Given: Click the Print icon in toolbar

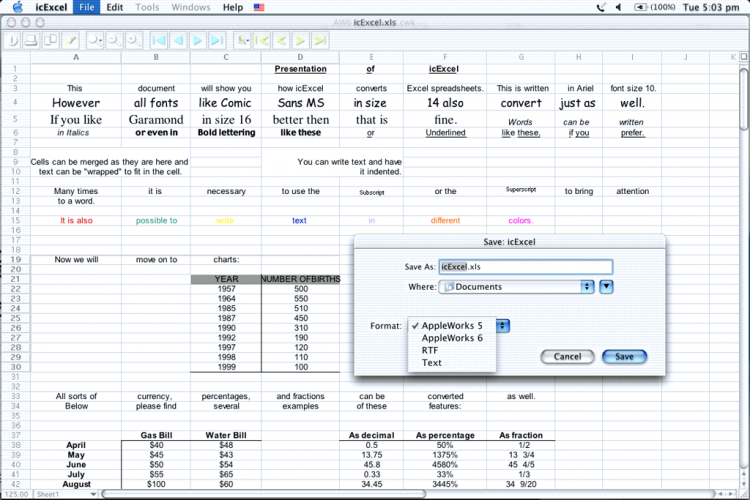Looking at the screenshot, I should point(31,41).
